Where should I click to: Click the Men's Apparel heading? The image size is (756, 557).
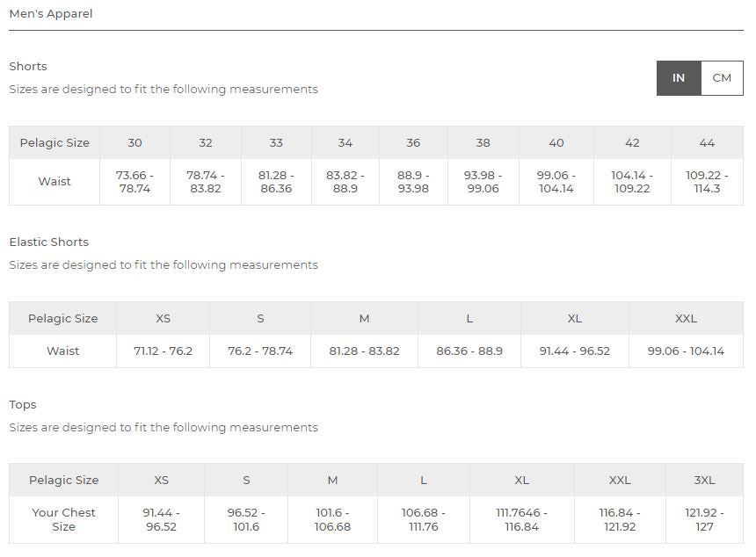coord(51,14)
